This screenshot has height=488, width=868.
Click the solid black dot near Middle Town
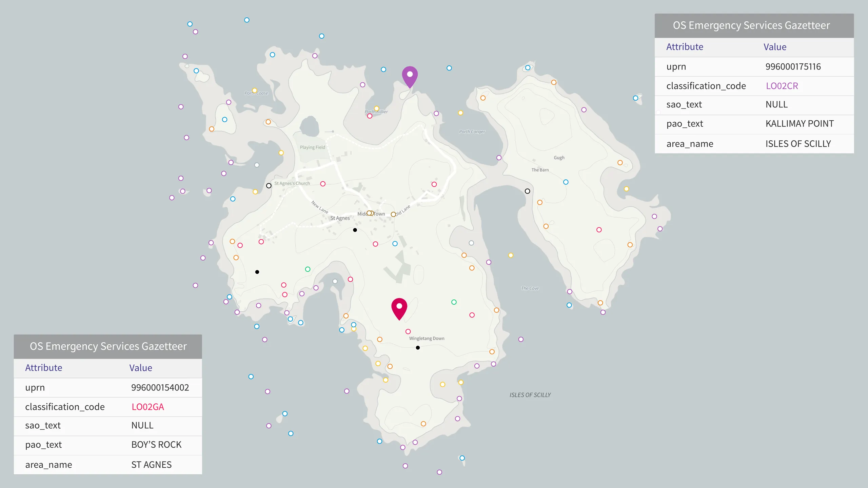point(355,230)
